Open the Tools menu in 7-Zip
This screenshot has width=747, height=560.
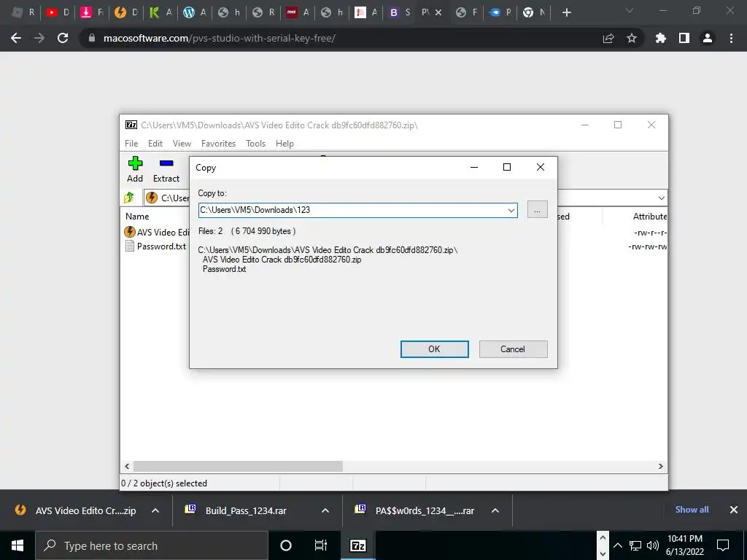[255, 144]
